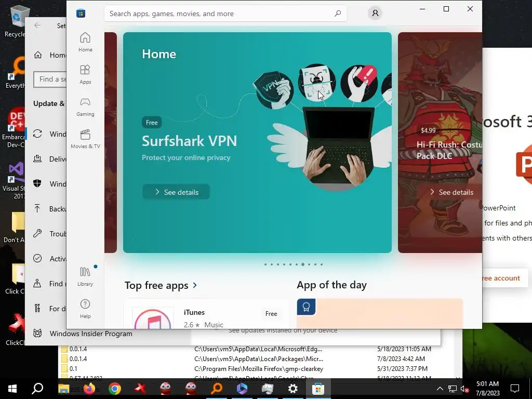The height and width of the screenshot is (399, 532).
Task: Expand Top free apps with chevron
Action: [x=195, y=285]
